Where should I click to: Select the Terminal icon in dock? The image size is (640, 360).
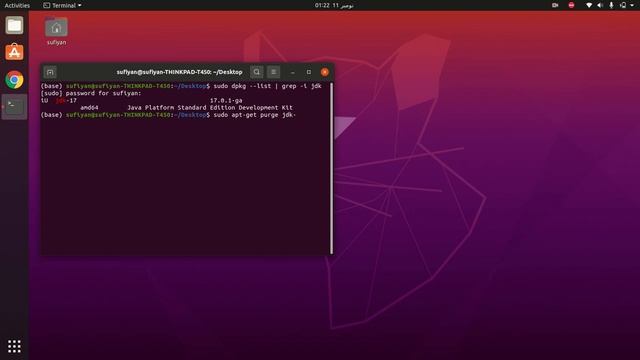pos(14,107)
